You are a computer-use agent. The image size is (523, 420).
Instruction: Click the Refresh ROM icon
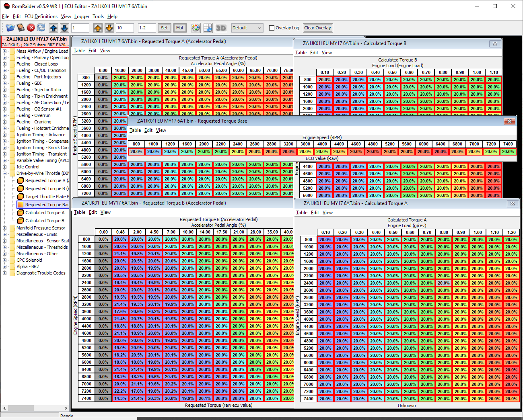(41, 28)
